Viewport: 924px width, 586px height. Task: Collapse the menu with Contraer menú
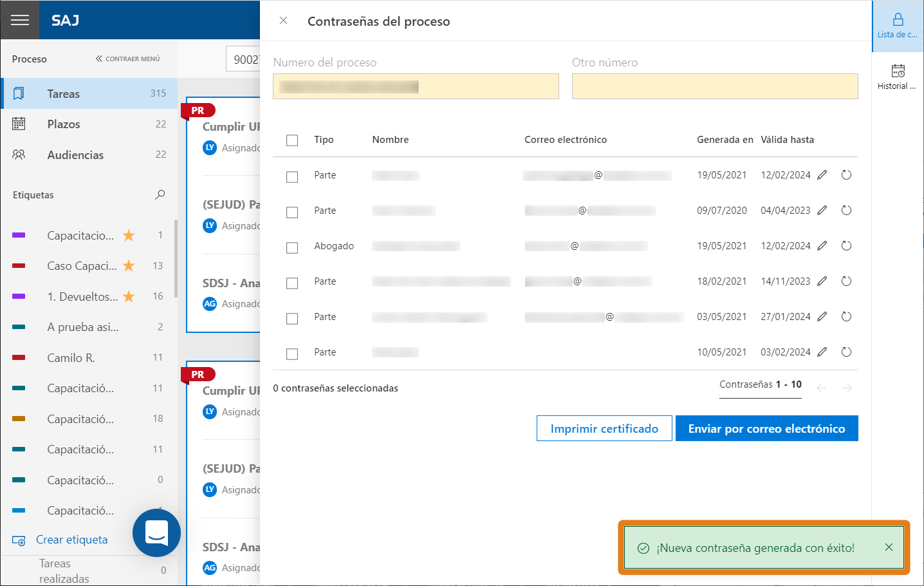click(x=127, y=59)
